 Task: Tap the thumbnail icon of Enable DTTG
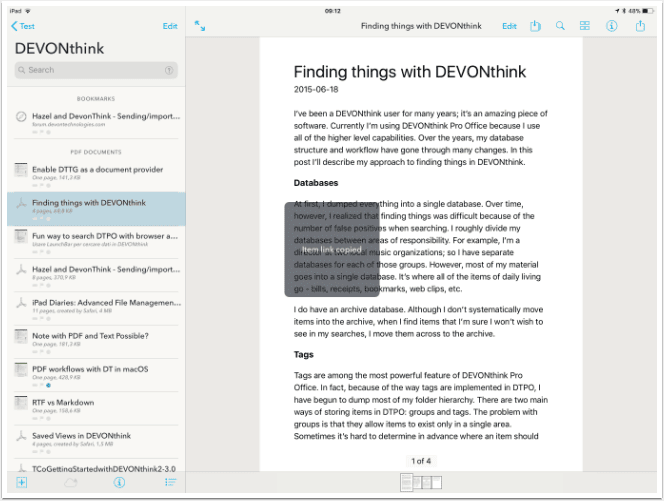(x=21, y=170)
